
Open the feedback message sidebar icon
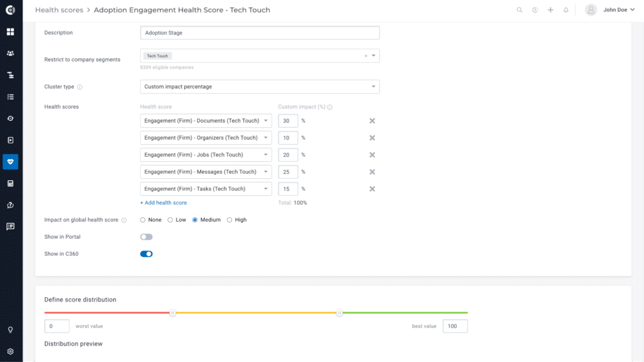tap(10, 227)
